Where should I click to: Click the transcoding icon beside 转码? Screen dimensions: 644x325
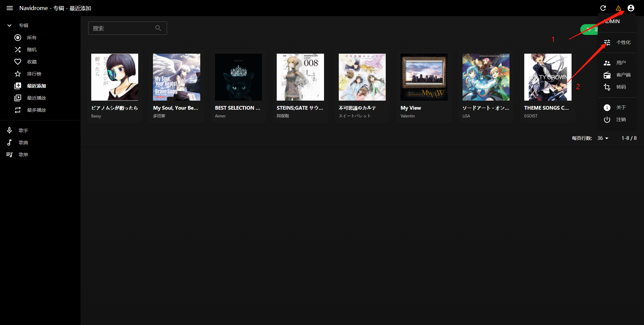tap(607, 87)
